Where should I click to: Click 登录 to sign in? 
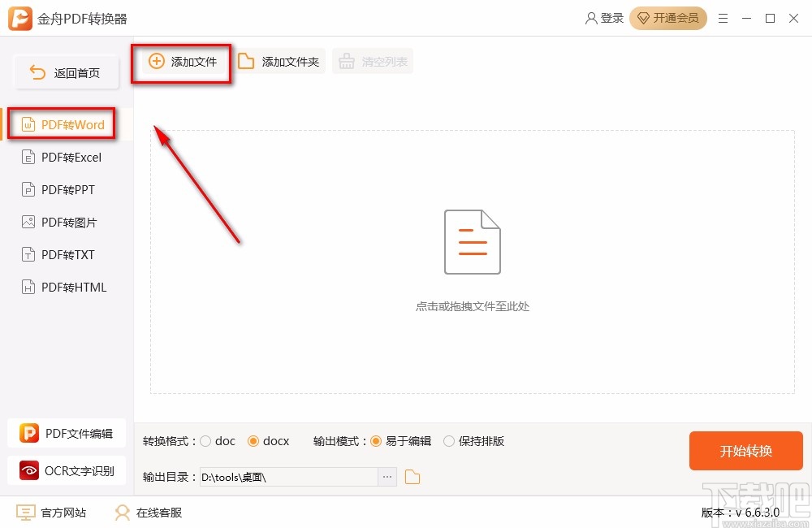pyautogui.click(x=604, y=18)
